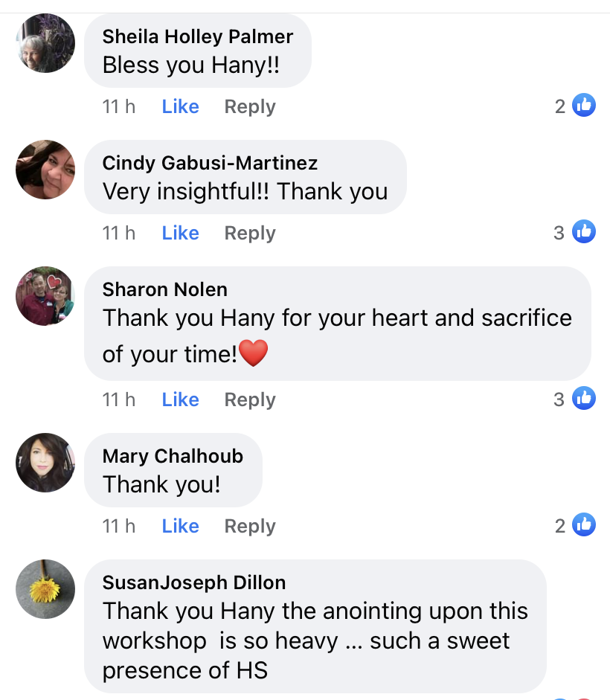Open Mary Chalhoub's profile picture
Screen dimensions: 610x700
[x=45, y=463]
